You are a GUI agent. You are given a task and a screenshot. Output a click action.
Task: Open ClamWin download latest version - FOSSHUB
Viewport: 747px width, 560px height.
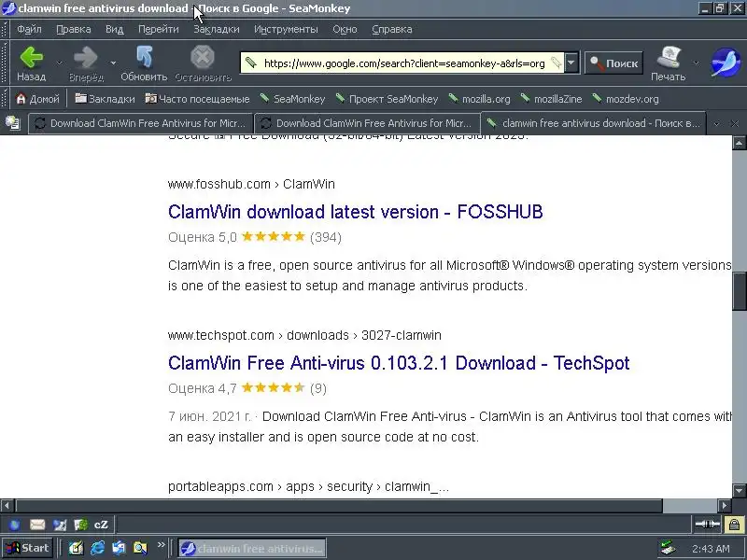356,212
